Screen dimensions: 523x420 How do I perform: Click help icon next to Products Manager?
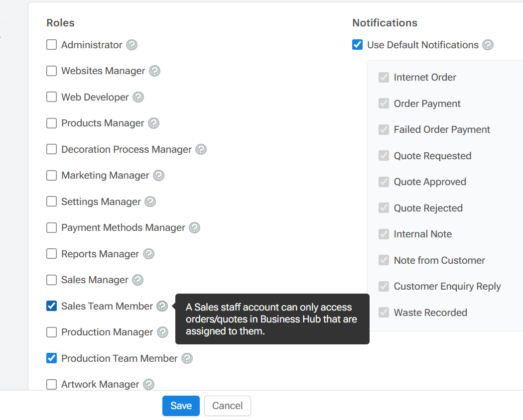click(x=154, y=123)
